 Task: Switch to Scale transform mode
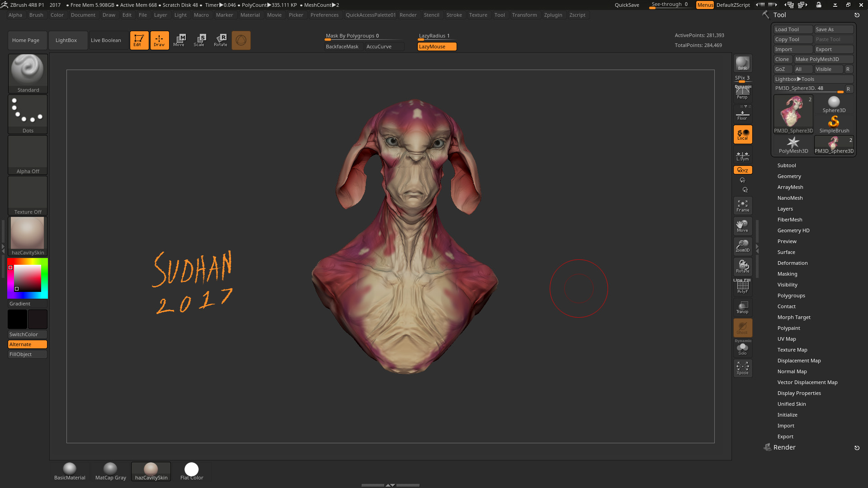point(199,40)
